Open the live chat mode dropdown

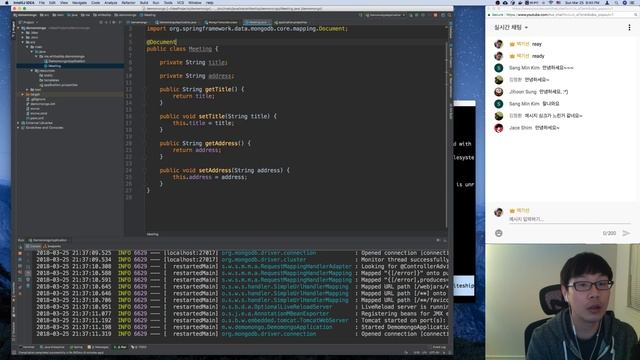511,27
